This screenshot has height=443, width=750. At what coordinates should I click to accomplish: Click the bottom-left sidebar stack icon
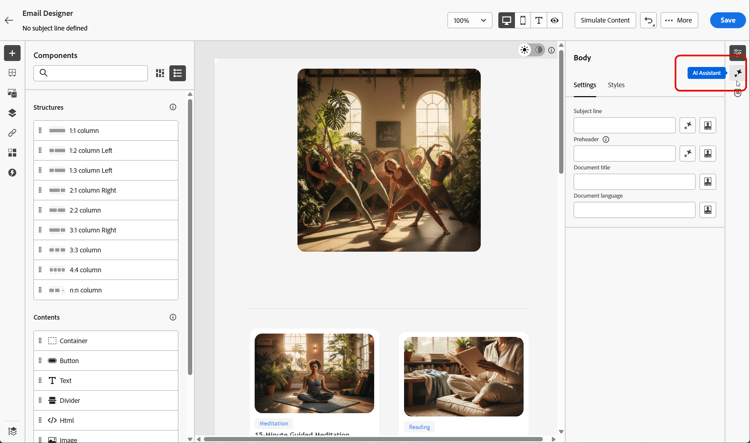pos(12,431)
